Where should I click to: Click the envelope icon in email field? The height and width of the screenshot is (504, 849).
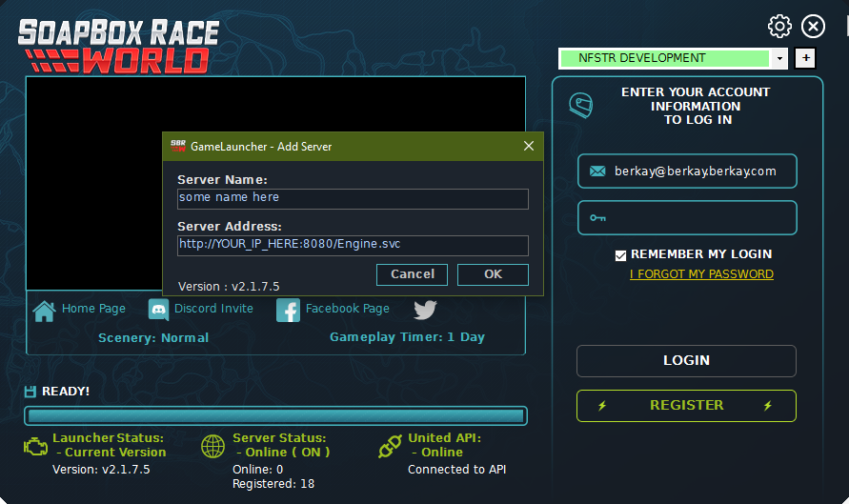pyautogui.click(x=597, y=171)
